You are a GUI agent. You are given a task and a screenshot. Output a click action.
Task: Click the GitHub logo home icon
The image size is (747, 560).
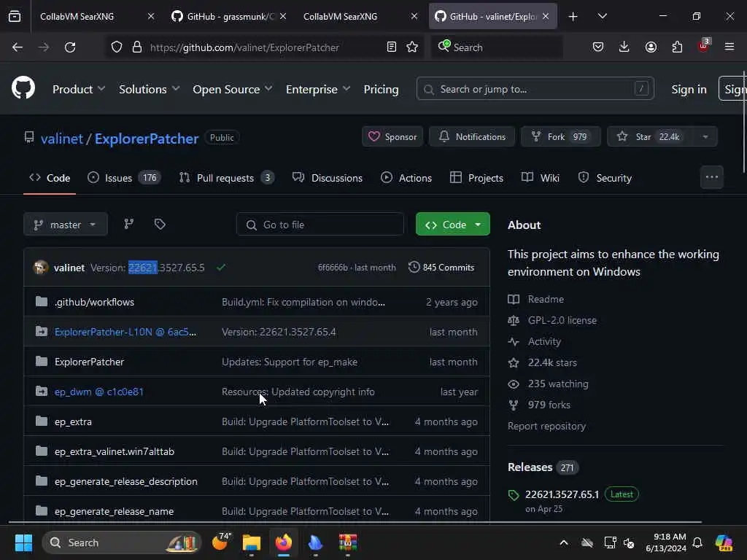[x=23, y=88]
